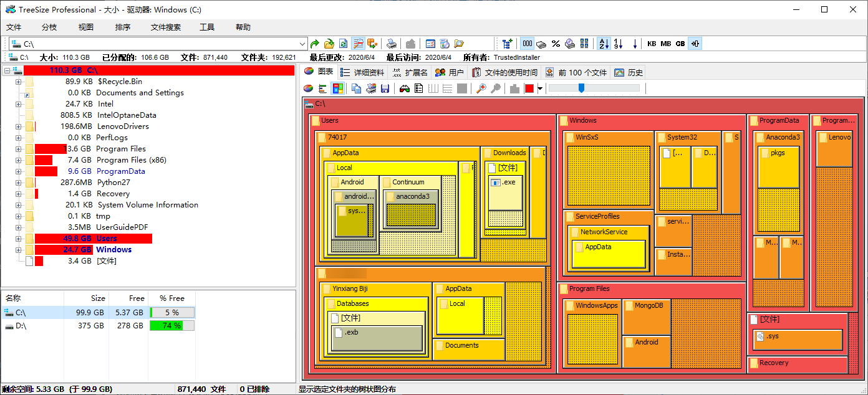868x395 pixels.
Task: Expand the Python27 tree node
Action: click(x=18, y=183)
